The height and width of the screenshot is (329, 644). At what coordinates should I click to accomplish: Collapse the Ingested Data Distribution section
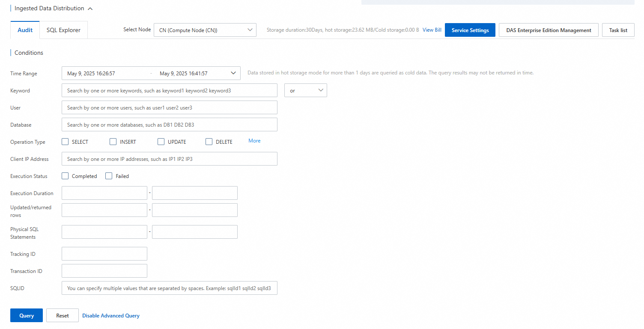pos(90,8)
